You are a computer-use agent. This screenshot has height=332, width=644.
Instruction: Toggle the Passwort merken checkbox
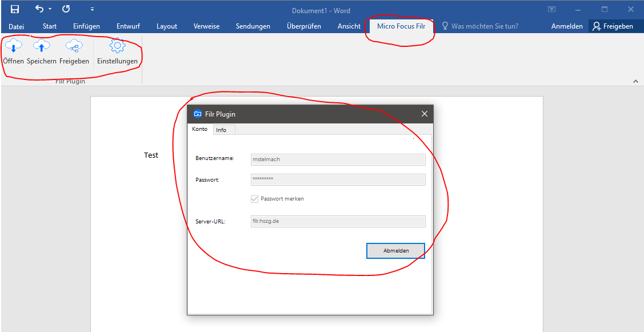pos(254,199)
